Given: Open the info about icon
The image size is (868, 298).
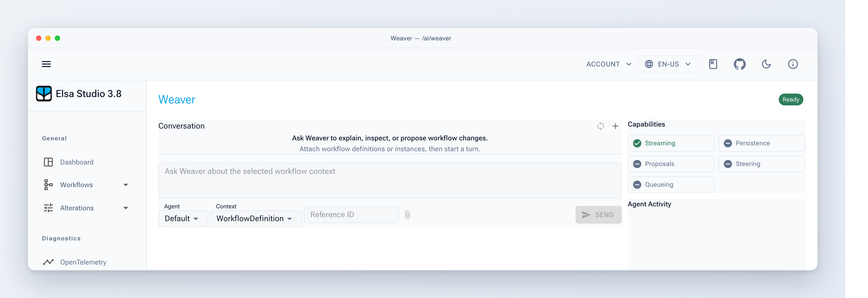Looking at the screenshot, I should [793, 64].
